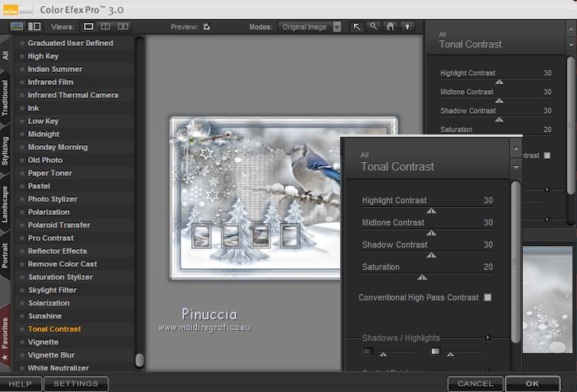Screen dimensions: 577x392
Task: Open the Favorites tab
Action: (x=5, y=338)
